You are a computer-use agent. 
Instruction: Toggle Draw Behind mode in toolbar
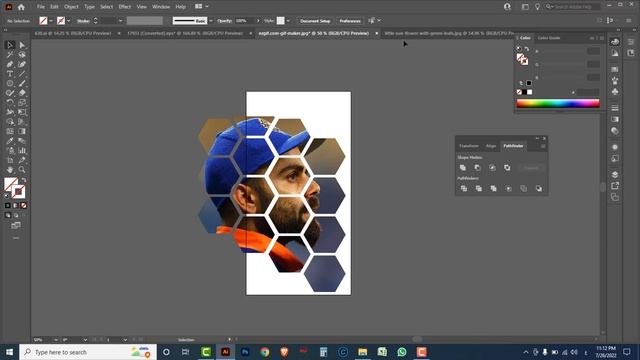tap(16, 216)
